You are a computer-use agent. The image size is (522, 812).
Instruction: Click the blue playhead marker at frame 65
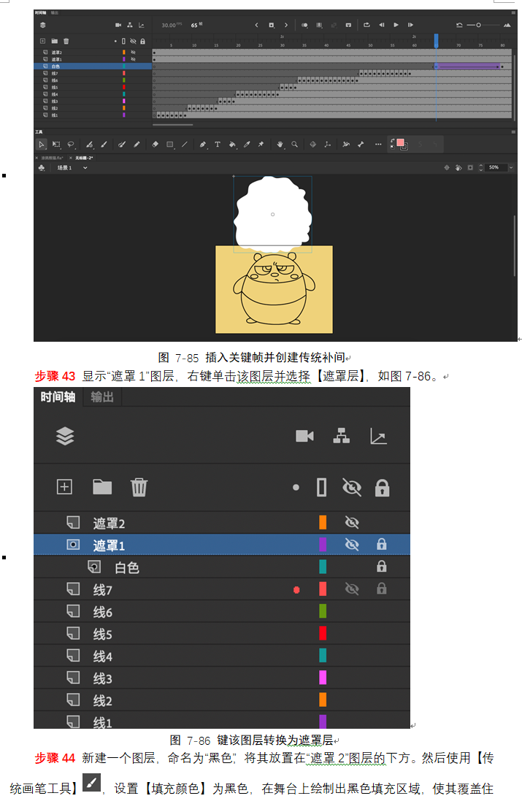(436, 41)
